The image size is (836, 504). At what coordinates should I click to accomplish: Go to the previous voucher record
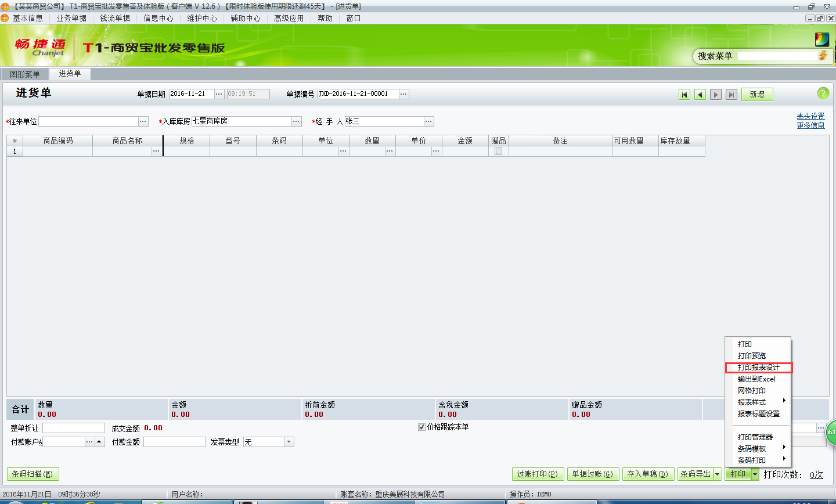[x=700, y=93]
